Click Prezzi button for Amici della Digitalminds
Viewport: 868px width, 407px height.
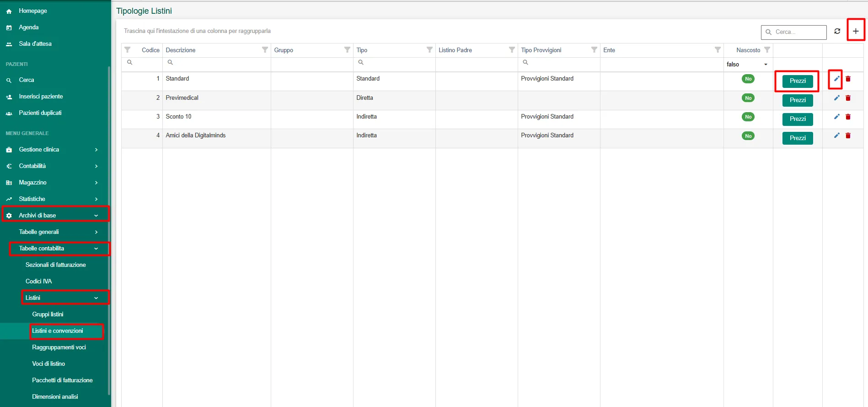[798, 138]
